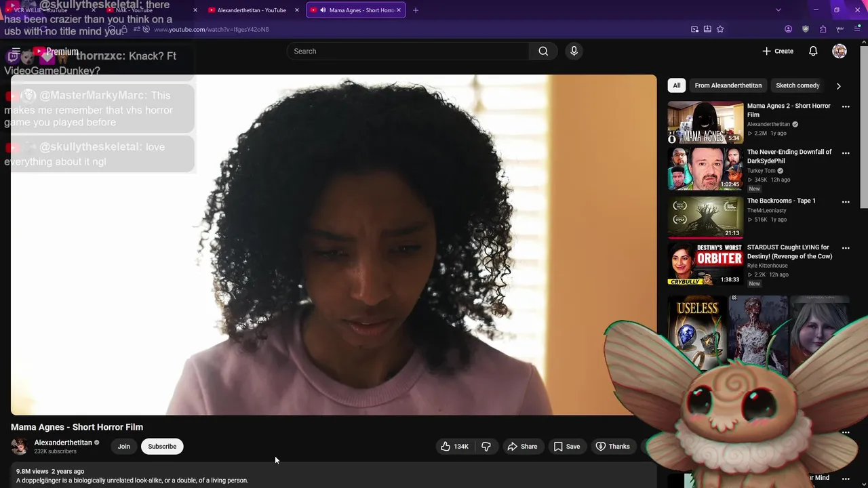This screenshot has height=488, width=868.
Task: Click STARDUST Caught LYING for Destiny title
Action: coord(789,252)
